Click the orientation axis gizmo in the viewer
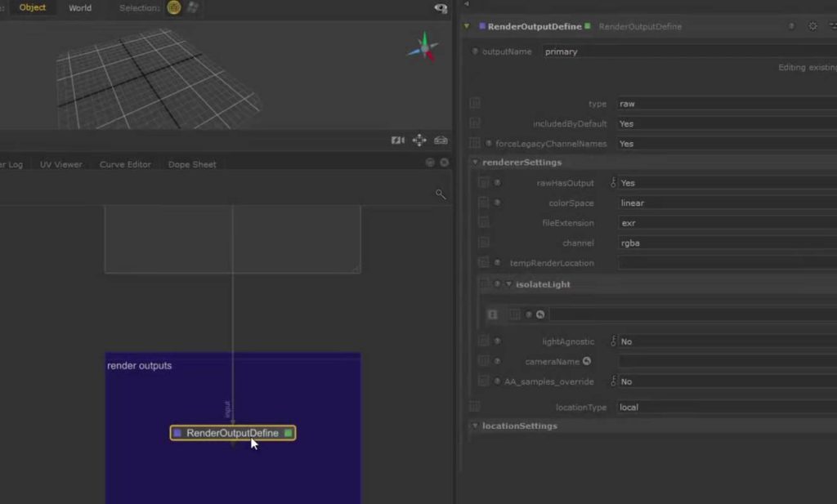The height and width of the screenshot is (504, 837). (x=423, y=47)
